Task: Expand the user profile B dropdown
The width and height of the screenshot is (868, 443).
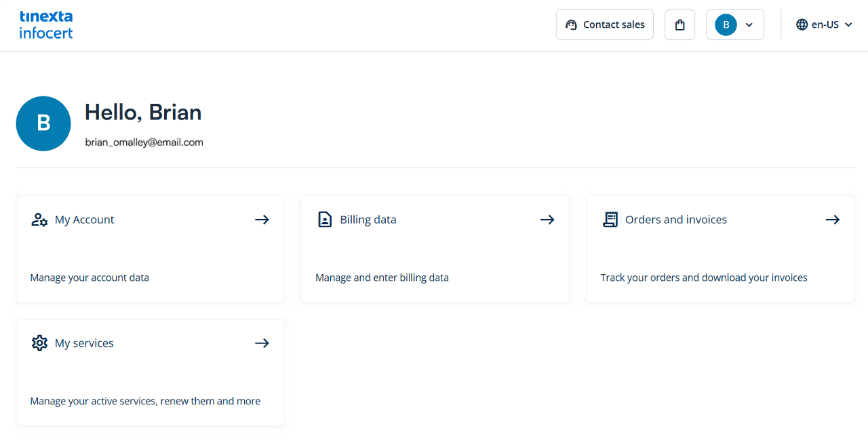Action: tap(734, 24)
